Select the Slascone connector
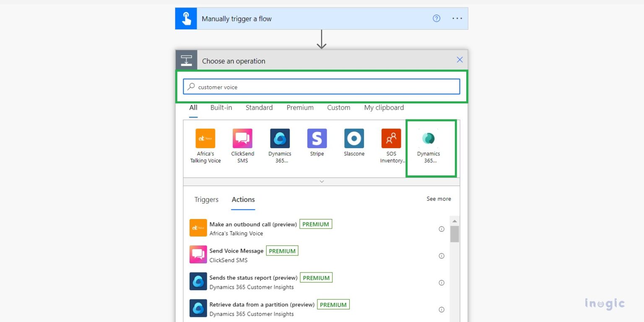The width and height of the screenshot is (644, 322). pyautogui.click(x=354, y=139)
